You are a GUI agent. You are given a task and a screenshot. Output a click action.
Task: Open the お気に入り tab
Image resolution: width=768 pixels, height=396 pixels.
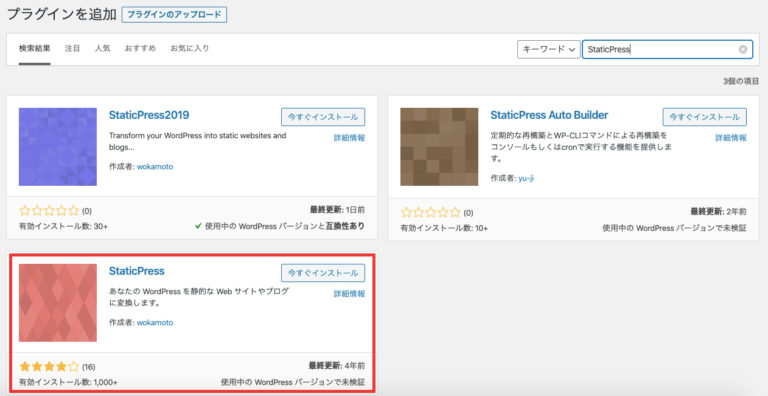point(190,49)
